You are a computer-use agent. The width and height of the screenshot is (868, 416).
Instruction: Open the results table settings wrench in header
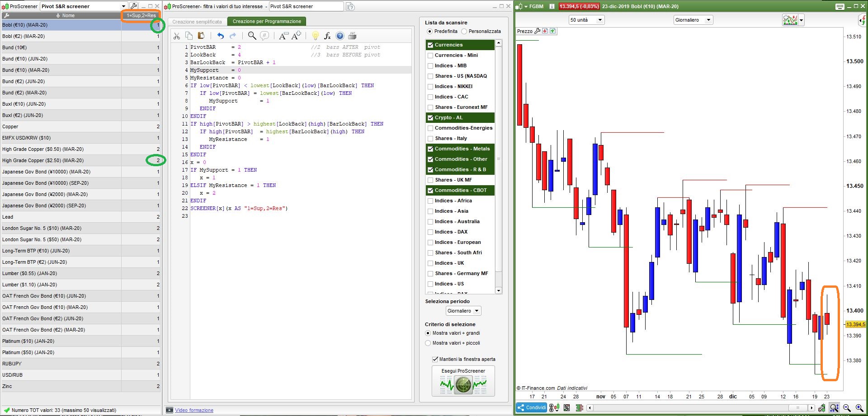point(6,15)
